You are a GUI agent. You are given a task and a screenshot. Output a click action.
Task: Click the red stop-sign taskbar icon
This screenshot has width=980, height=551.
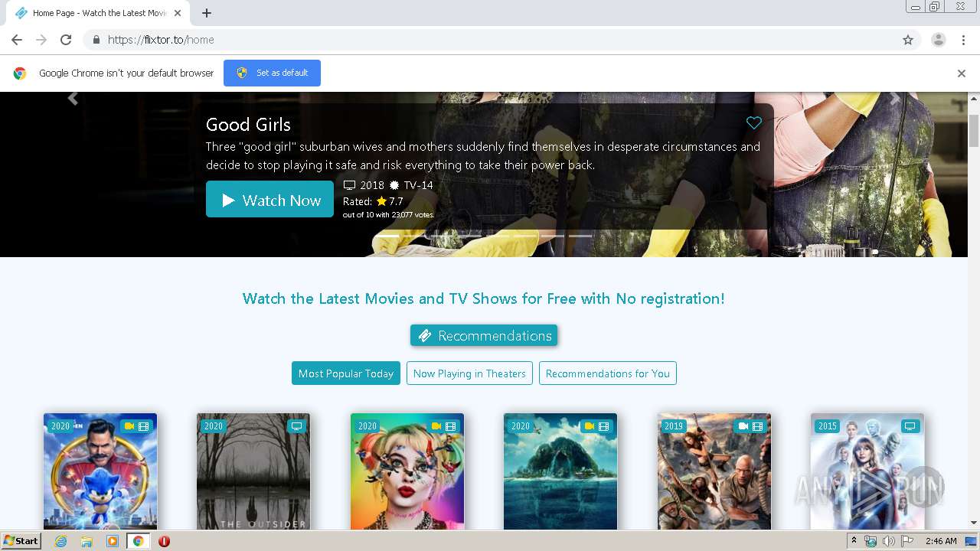point(164,541)
